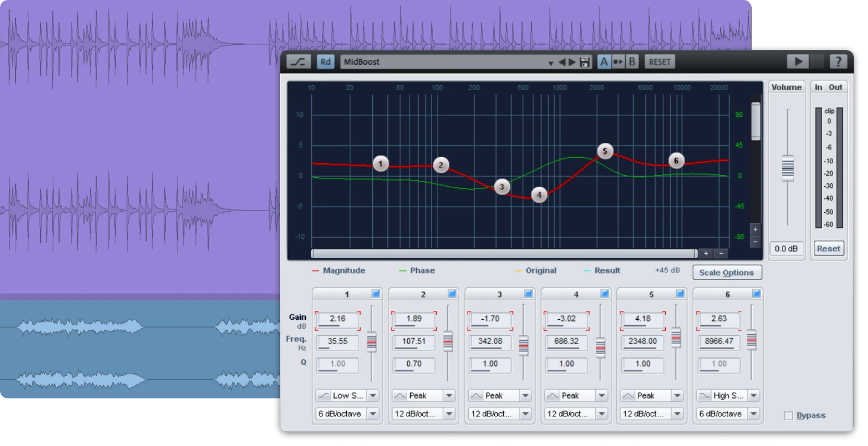Open help with the question mark icon
The width and height of the screenshot is (868, 446).
pos(838,62)
